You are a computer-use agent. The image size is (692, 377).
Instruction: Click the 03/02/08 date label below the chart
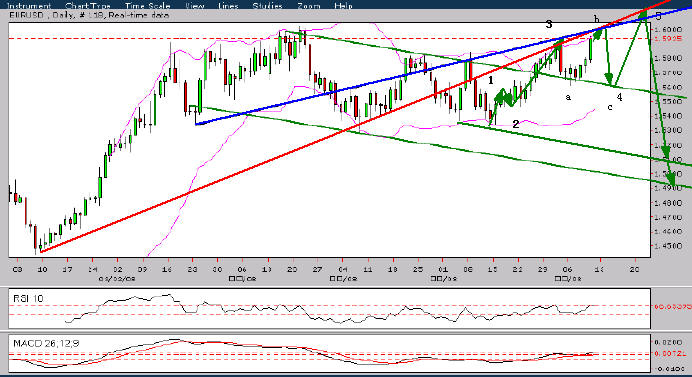coord(117,279)
